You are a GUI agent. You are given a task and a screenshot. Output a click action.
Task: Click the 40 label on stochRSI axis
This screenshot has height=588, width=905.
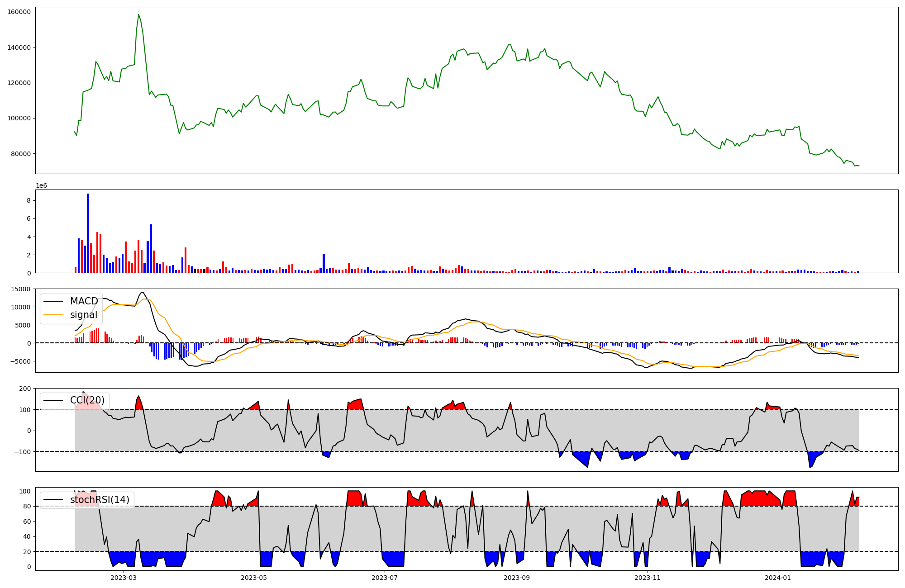27,537
